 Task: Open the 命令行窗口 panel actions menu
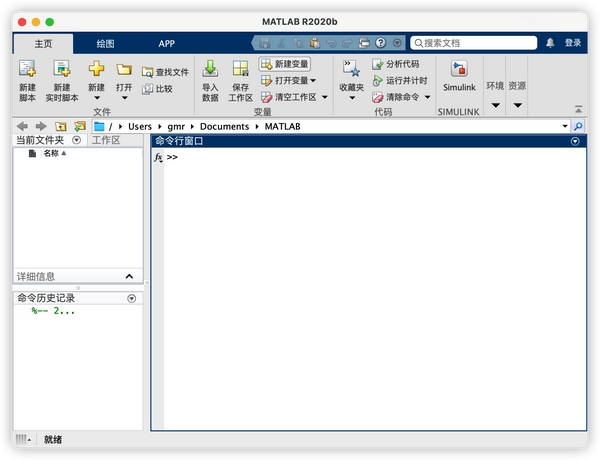click(x=575, y=142)
